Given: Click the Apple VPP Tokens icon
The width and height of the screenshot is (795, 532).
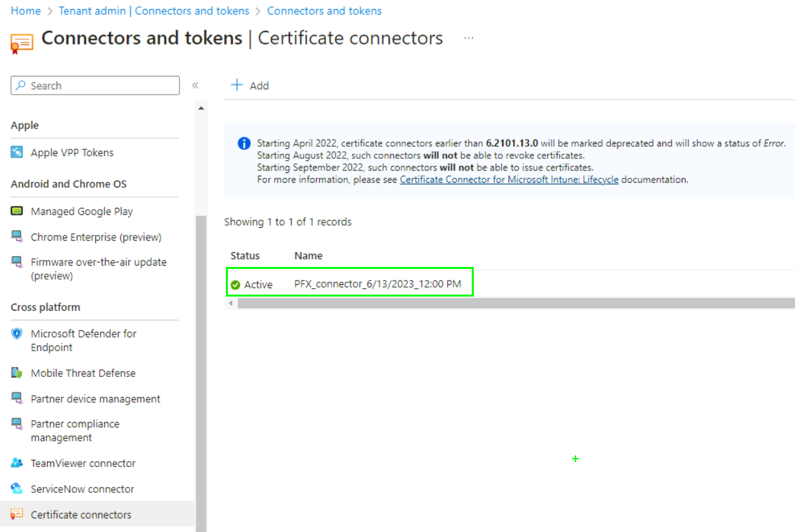Looking at the screenshot, I should [17, 152].
